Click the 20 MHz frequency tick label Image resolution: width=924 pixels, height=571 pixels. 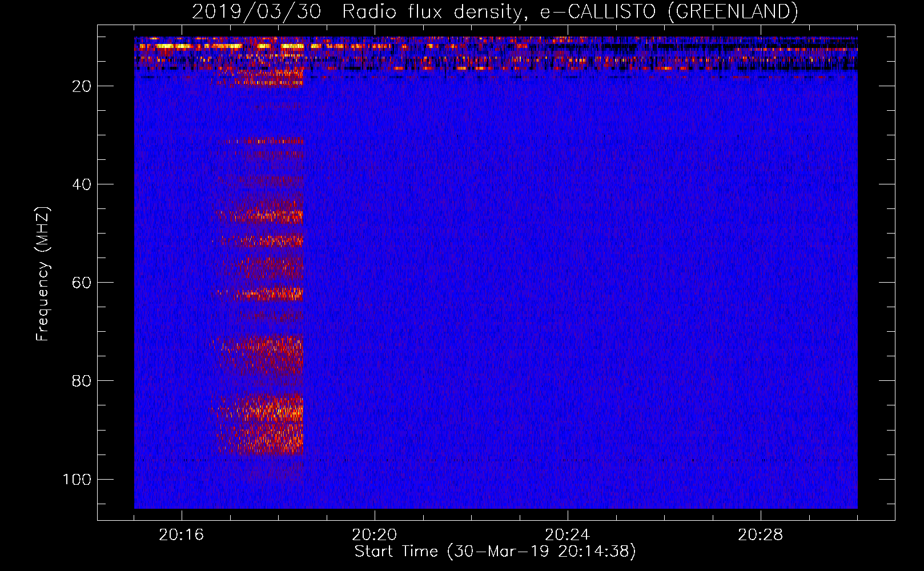(x=82, y=86)
